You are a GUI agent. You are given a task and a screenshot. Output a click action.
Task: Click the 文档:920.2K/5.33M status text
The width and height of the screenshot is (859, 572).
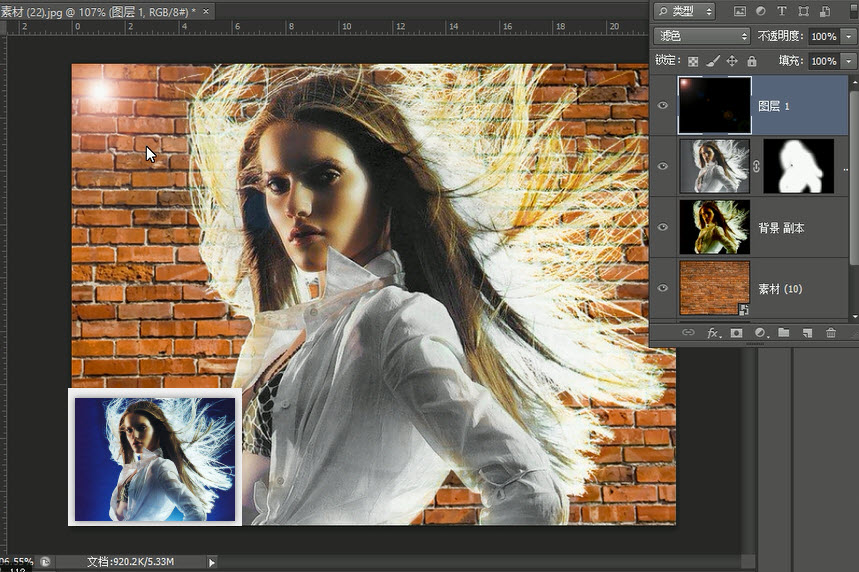point(130,562)
